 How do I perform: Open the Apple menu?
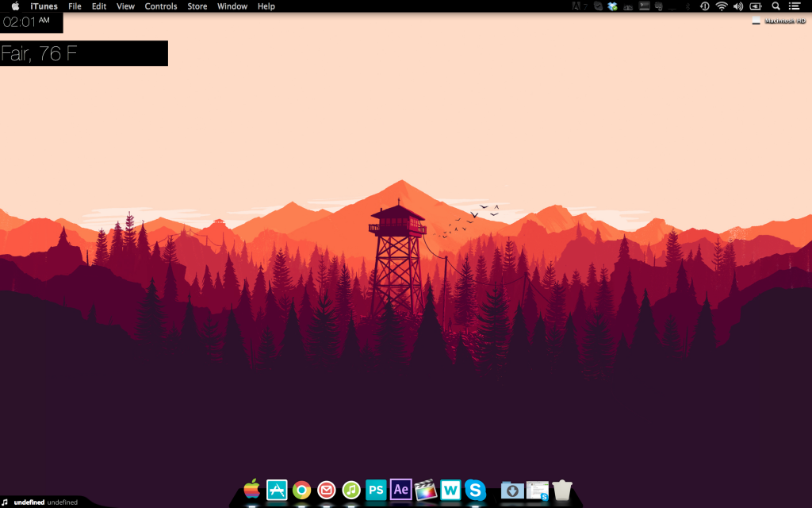tap(16, 6)
